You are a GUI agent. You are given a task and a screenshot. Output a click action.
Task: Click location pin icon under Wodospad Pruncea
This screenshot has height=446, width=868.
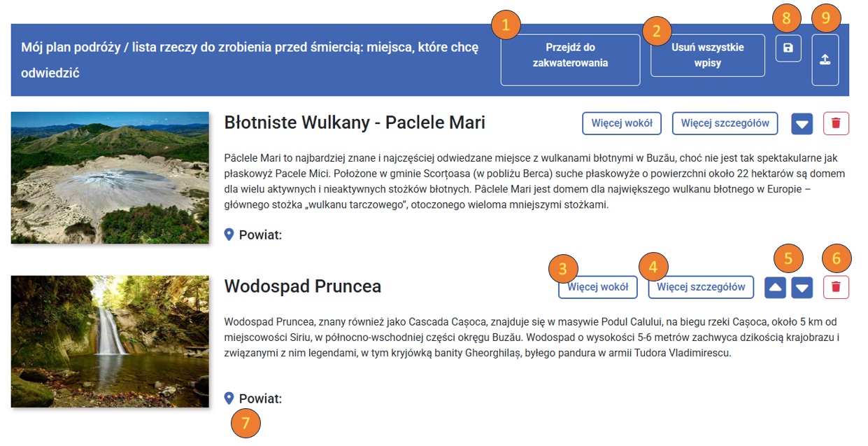click(x=229, y=398)
